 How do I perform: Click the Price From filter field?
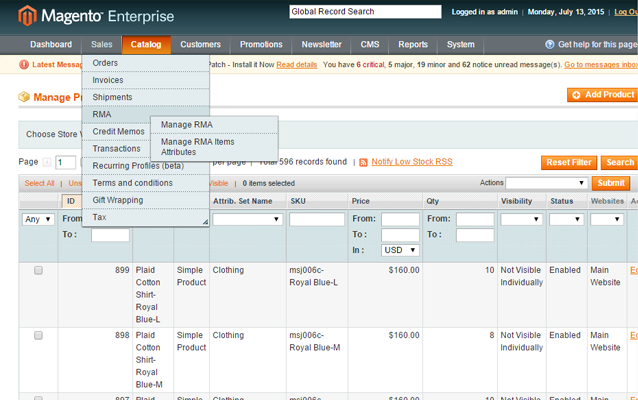click(400, 219)
